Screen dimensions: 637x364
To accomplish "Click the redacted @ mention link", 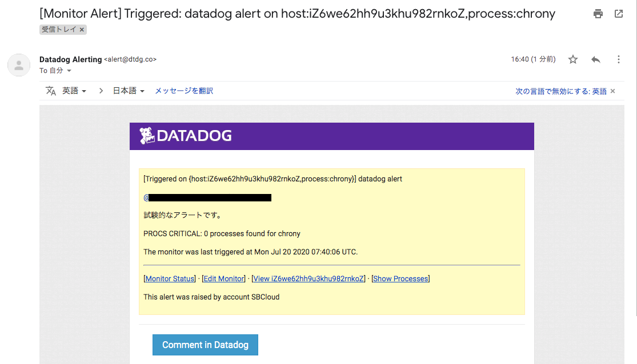I will [x=207, y=197].
